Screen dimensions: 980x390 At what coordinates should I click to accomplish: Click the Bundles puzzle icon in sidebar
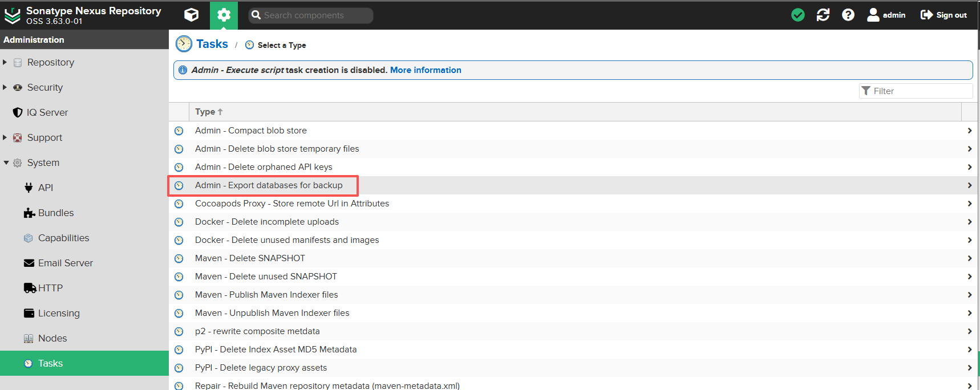29,213
